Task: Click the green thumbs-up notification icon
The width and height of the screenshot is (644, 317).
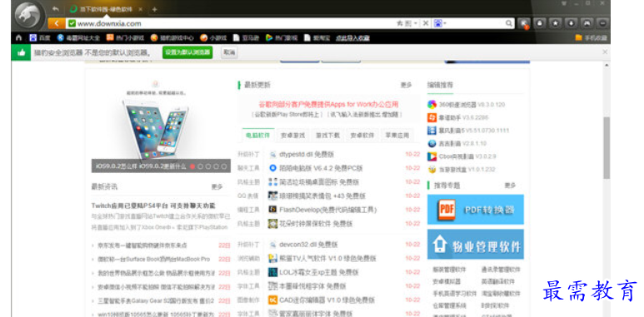Action: pos(21,52)
